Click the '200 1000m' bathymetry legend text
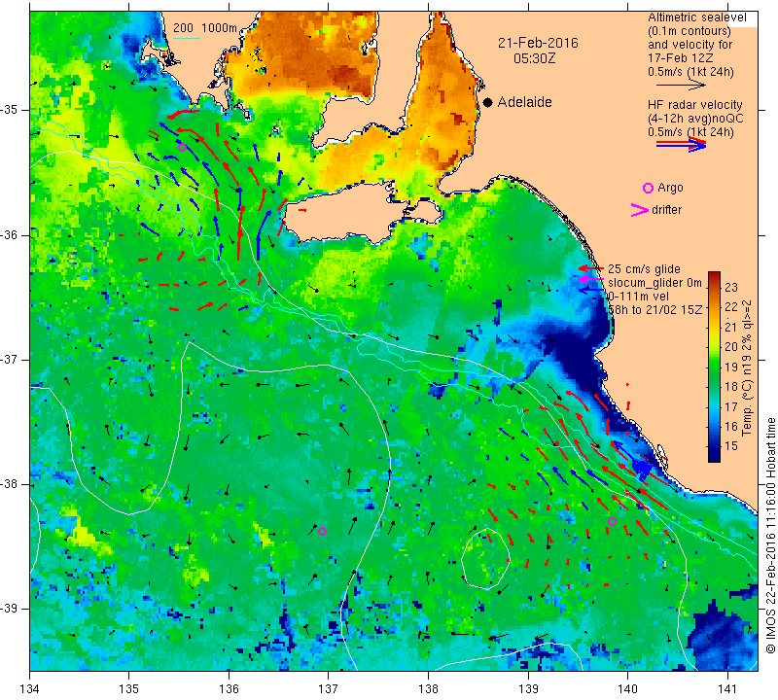This screenshot has height=700, width=778. pyautogui.click(x=205, y=28)
